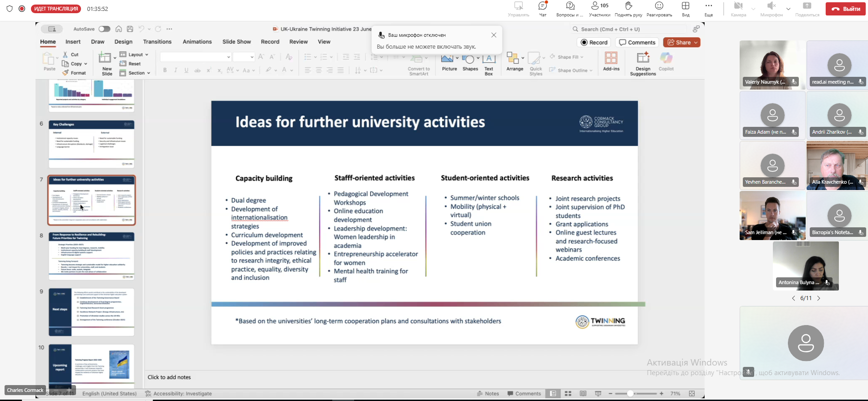Expand the Shape Outline dropdown
Image resolution: width=868 pixels, height=401 pixels.
point(591,70)
